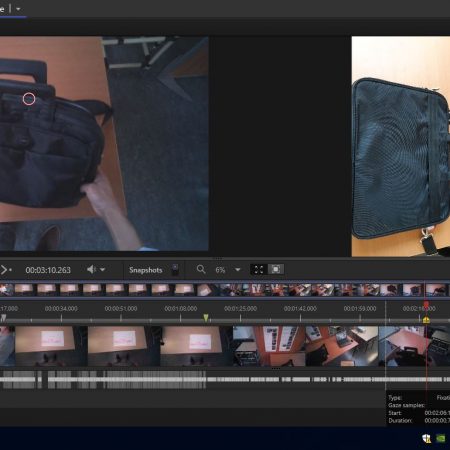Click the 6% zoom value
This screenshot has height=450, width=450.
click(x=220, y=270)
